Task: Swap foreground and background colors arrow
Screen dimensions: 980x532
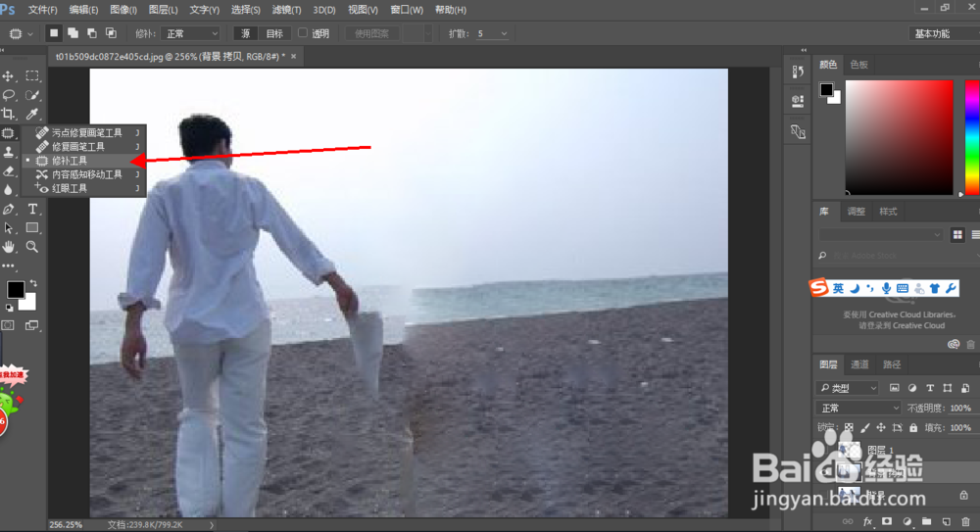Action: (33, 284)
